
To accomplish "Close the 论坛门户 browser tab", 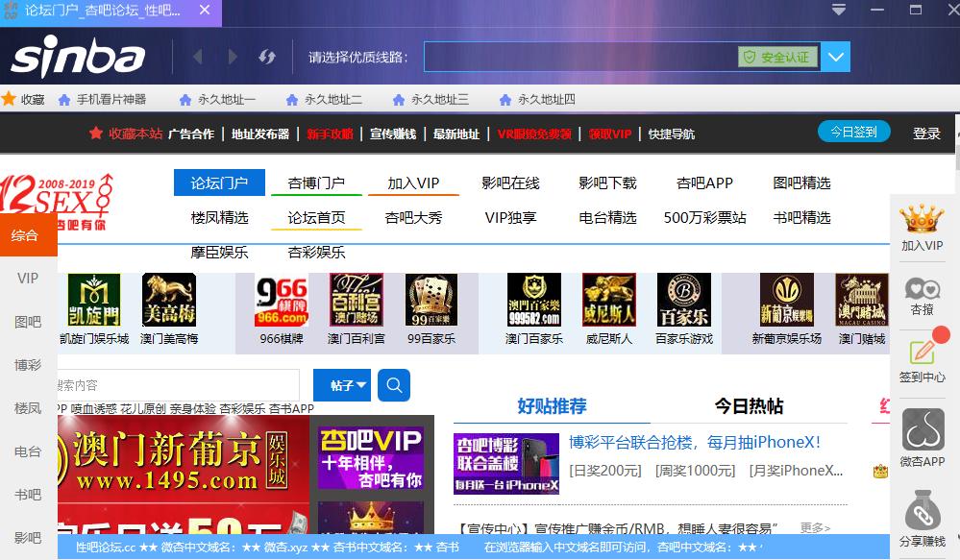I will pos(205,10).
